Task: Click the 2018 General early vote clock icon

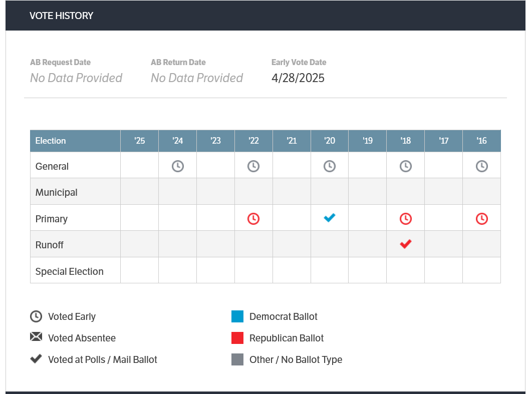Action: (x=405, y=166)
